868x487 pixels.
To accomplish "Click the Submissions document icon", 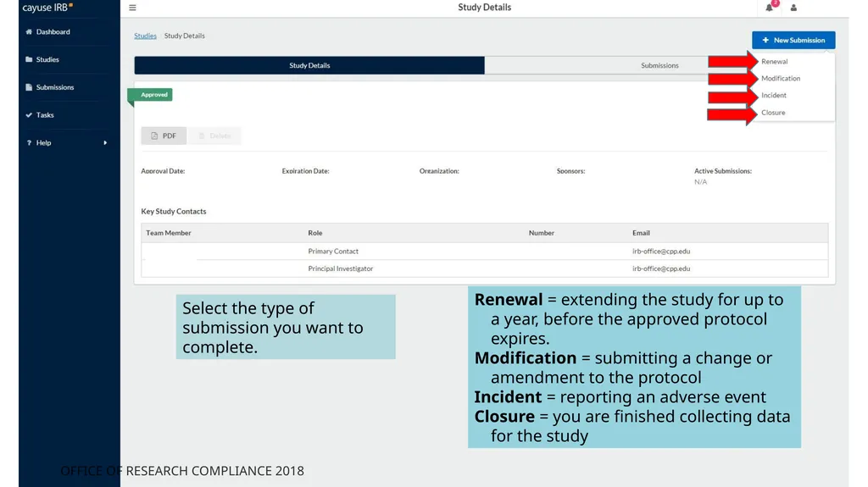I will pyautogui.click(x=29, y=87).
